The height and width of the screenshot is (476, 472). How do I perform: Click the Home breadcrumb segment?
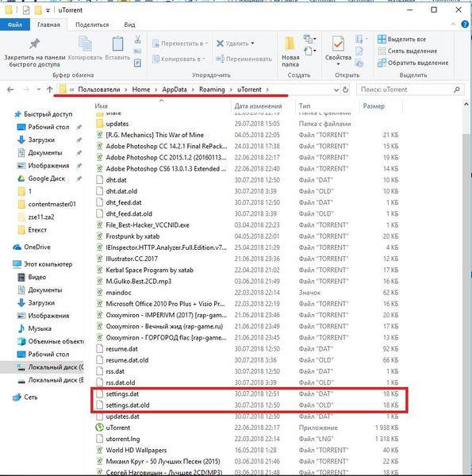[141, 90]
